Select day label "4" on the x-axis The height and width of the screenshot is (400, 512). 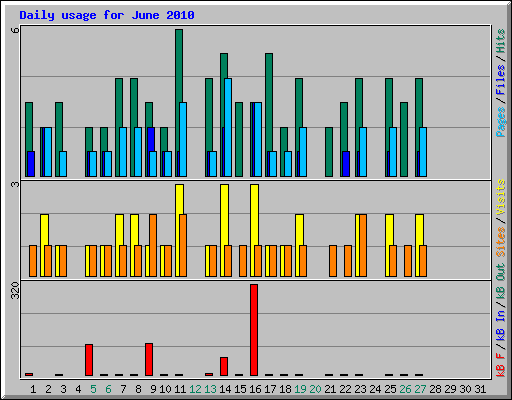78,389
